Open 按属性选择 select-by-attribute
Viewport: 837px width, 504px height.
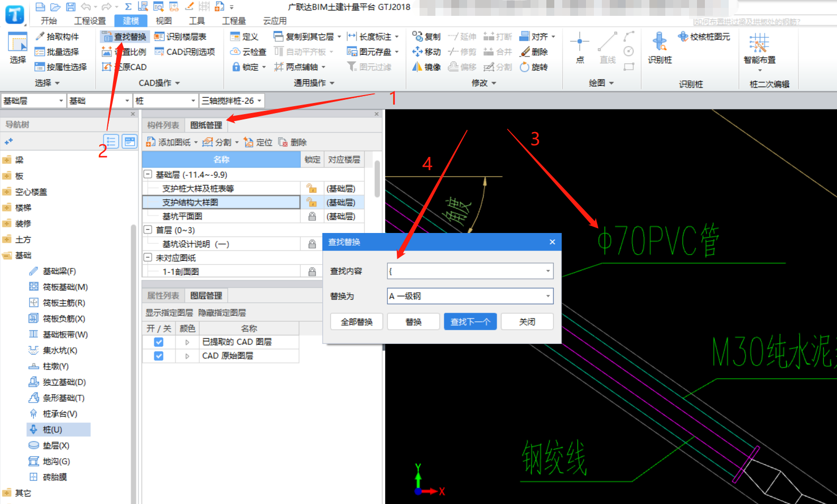pos(61,67)
